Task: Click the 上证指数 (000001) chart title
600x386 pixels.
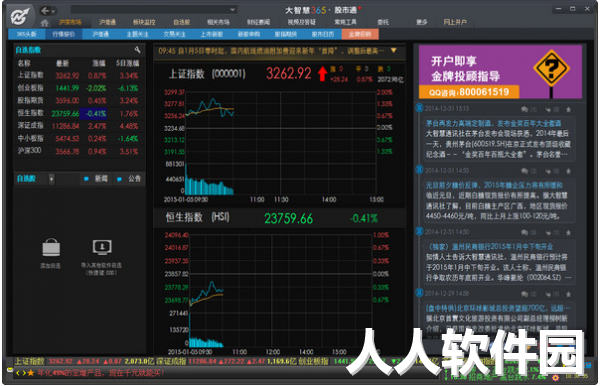Action: click(x=207, y=73)
